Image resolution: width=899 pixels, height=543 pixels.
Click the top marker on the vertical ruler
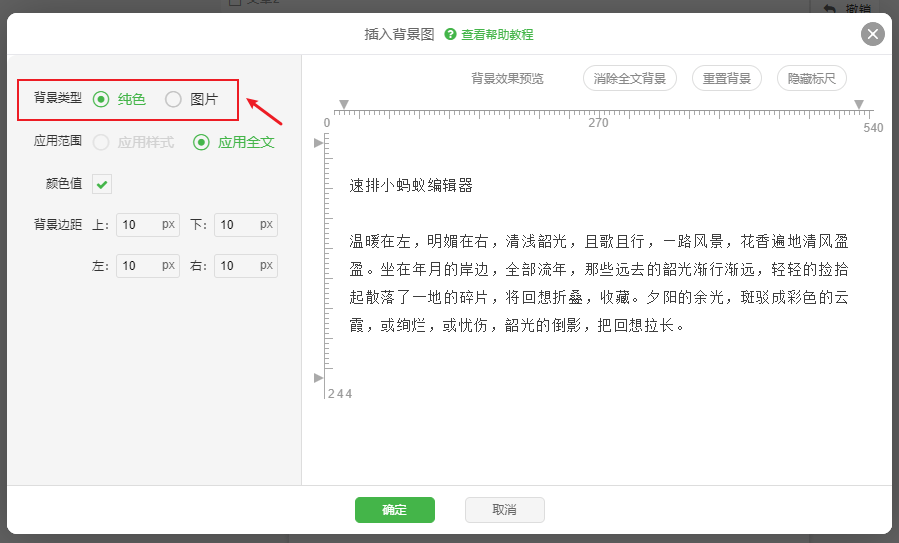coord(319,143)
